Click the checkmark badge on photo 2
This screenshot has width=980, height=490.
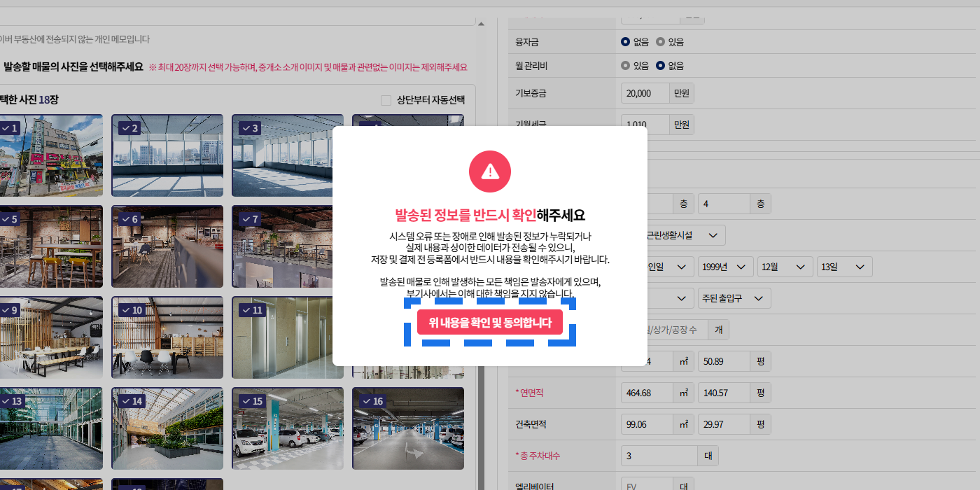[x=129, y=128]
